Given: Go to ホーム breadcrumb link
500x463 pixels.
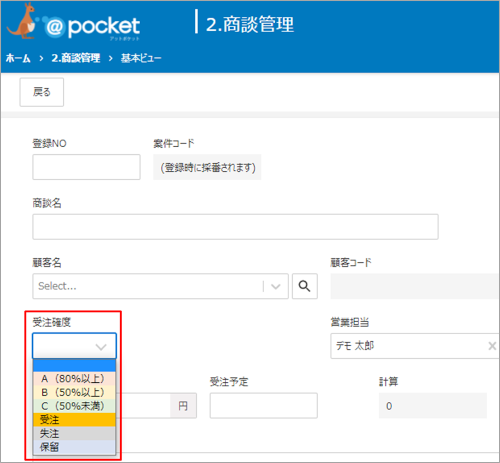Looking at the screenshot, I should coord(18,58).
